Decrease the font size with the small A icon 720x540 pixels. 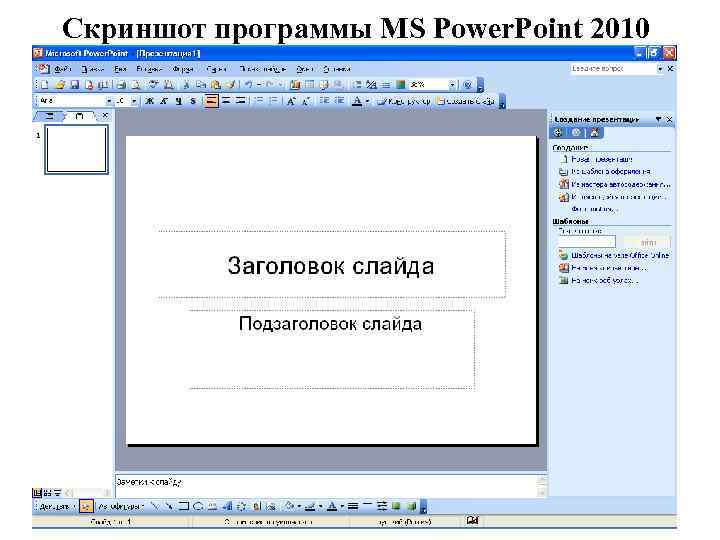click(x=305, y=101)
